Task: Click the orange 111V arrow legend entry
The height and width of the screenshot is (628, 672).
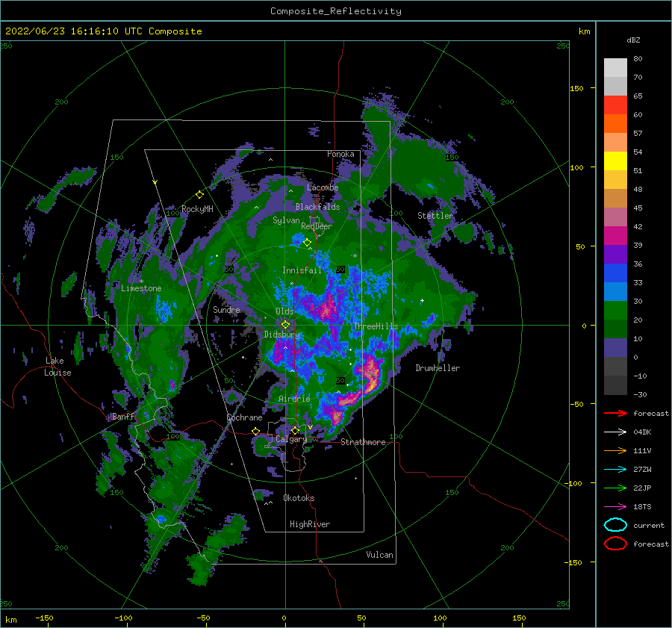Action: pos(615,450)
